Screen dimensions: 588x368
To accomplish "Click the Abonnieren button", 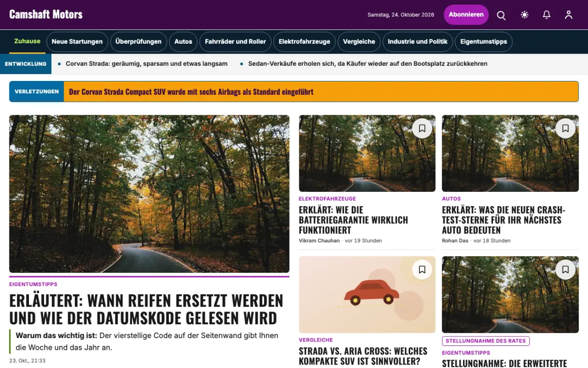I will [466, 15].
